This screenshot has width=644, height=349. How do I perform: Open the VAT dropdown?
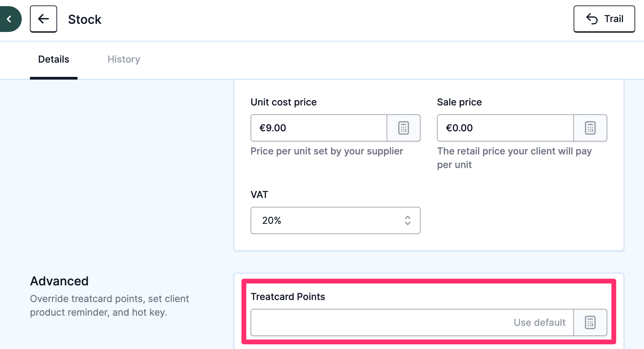point(336,220)
